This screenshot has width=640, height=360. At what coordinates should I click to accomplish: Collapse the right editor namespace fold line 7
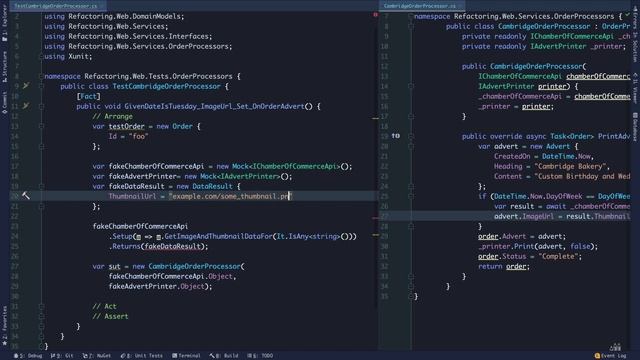pyautogui.click(x=411, y=16)
